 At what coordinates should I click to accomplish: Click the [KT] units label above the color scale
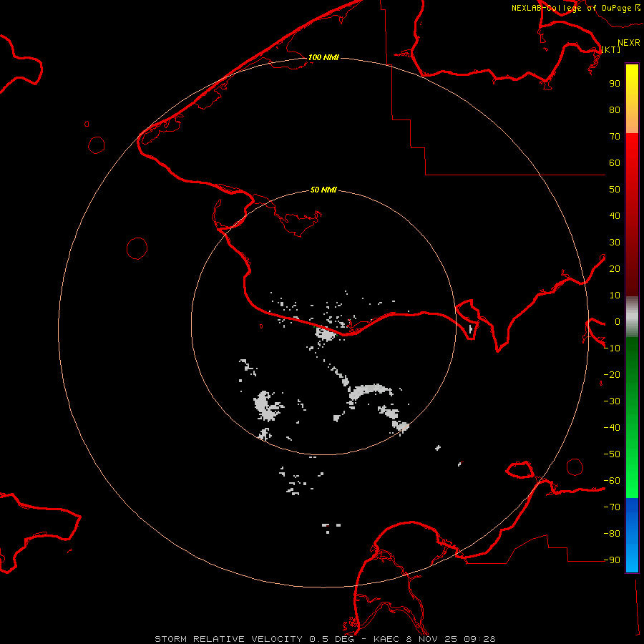click(611, 49)
